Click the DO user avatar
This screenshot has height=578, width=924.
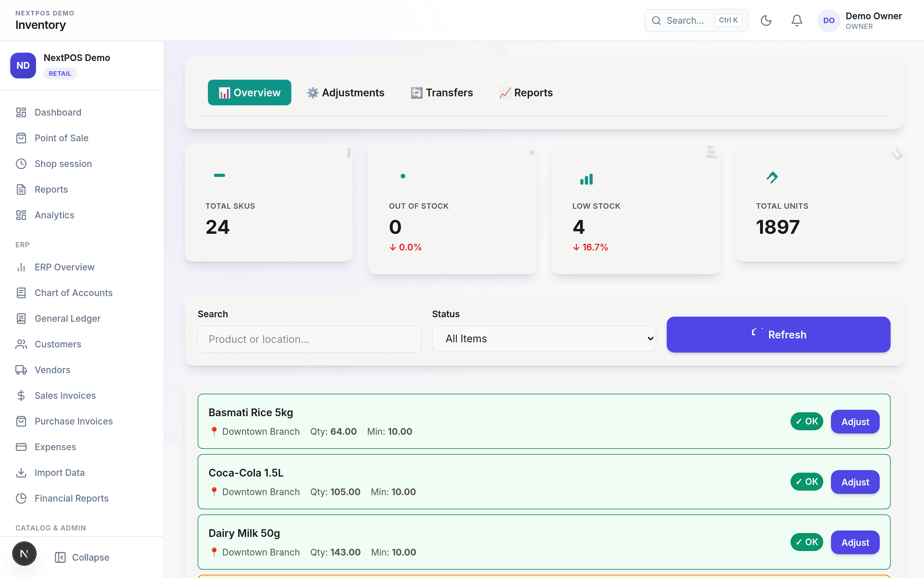[828, 21]
